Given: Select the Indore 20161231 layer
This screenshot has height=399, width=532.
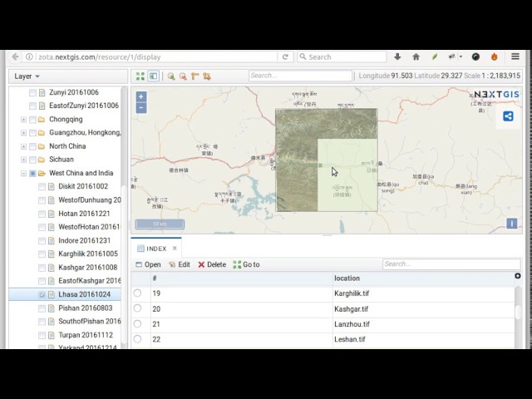Looking at the screenshot, I should click(x=85, y=240).
